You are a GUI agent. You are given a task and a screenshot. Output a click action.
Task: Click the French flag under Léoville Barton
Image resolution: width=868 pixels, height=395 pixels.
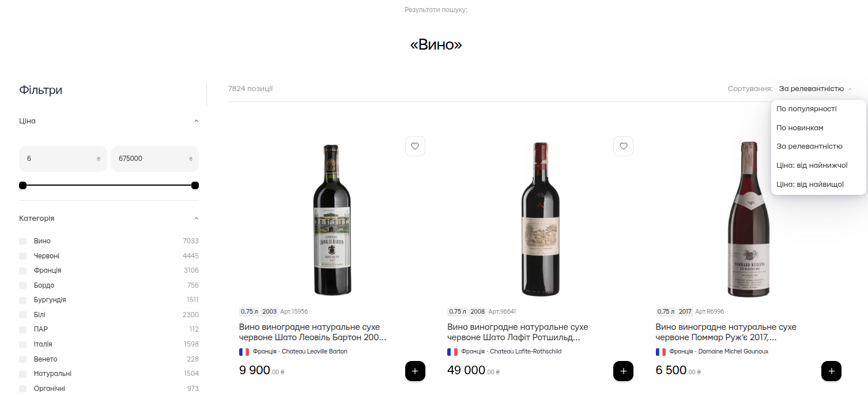point(244,352)
